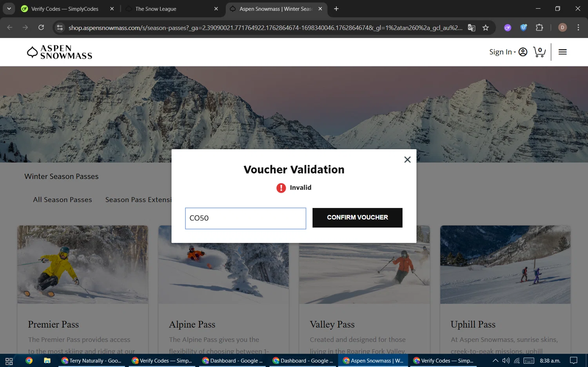Open Windows Task View icon in taskbar
Viewport: 588px width, 367px height.
click(9, 361)
